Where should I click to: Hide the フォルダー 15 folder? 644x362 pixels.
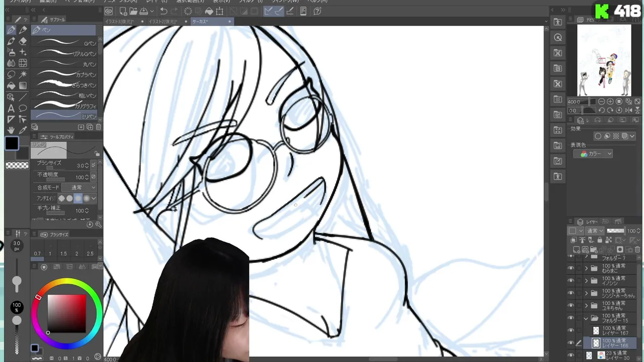(571, 318)
